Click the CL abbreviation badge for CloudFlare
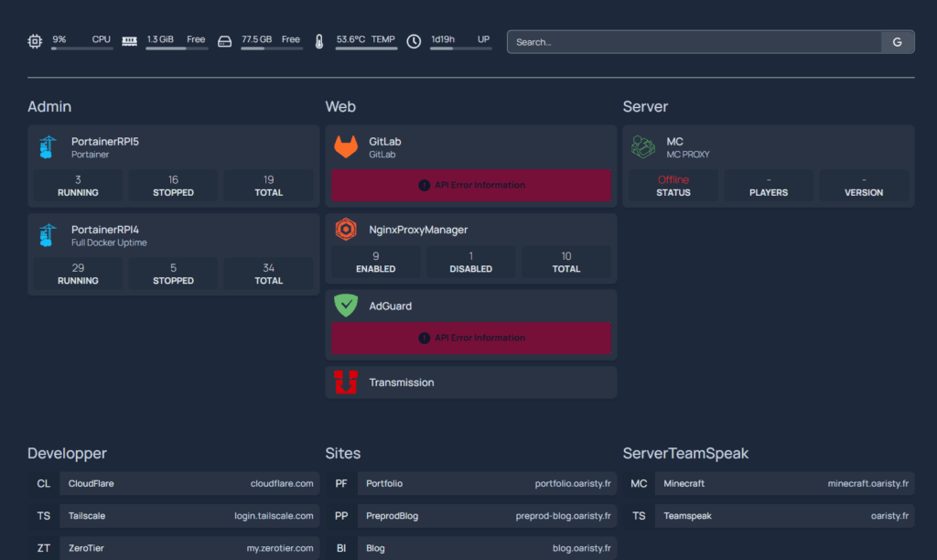This screenshot has height=560, width=937. (x=44, y=483)
